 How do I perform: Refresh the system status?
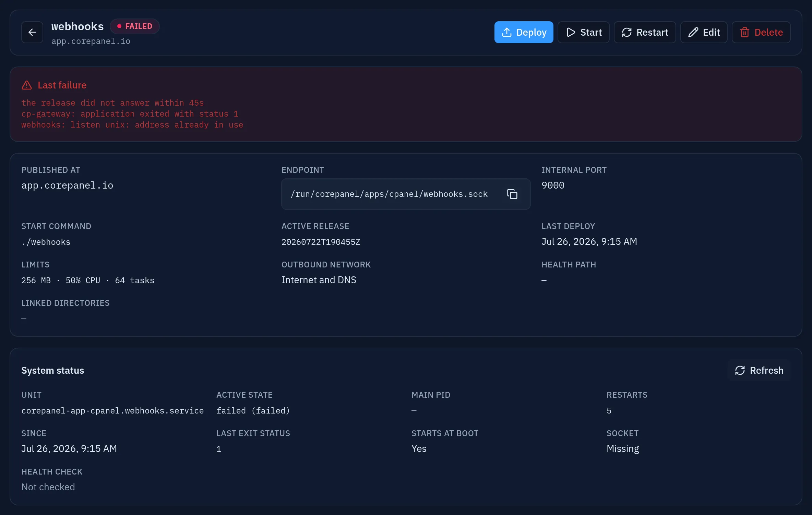pos(759,370)
